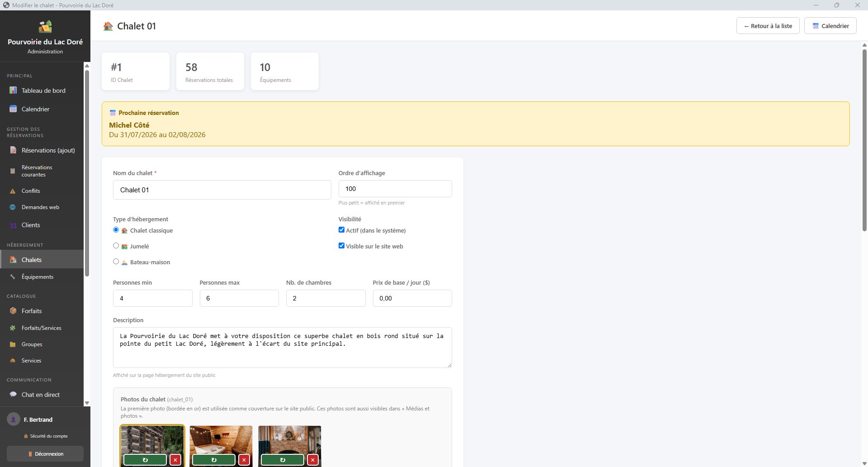The image size is (868, 467).
Task: Toggle the Actif (dans le système) checkbox
Action: click(x=342, y=230)
